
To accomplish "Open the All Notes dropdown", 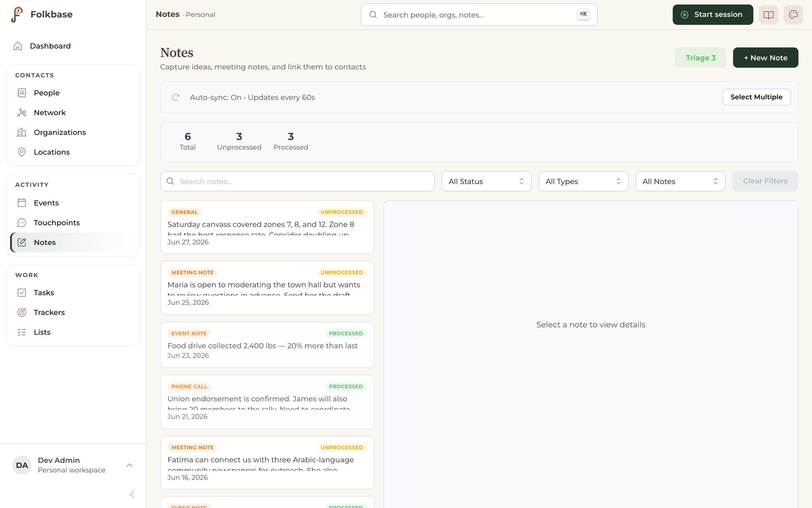I will tap(680, 181).
